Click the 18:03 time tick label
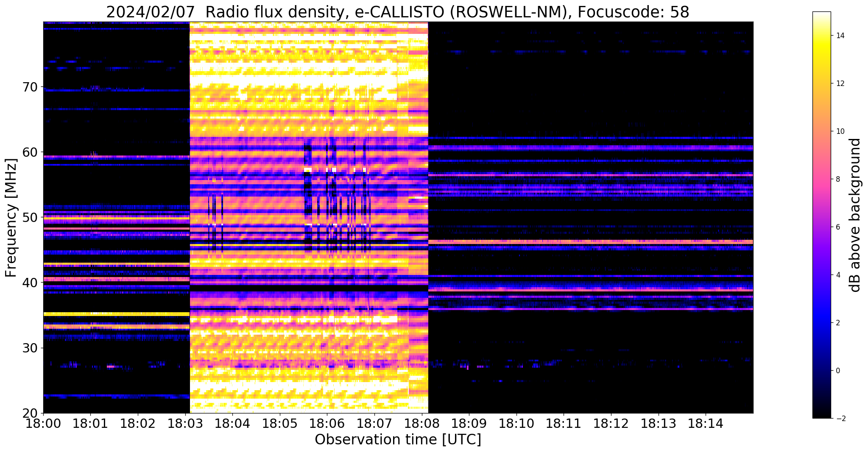The height and width of the screenshot is (452, 868). pyautogui.click(x=185, y=423)
